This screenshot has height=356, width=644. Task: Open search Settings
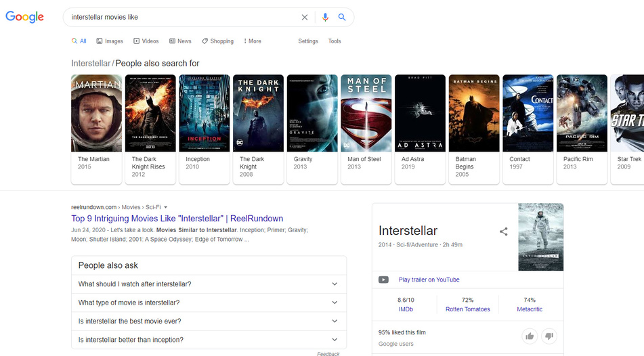click(308, 41)
